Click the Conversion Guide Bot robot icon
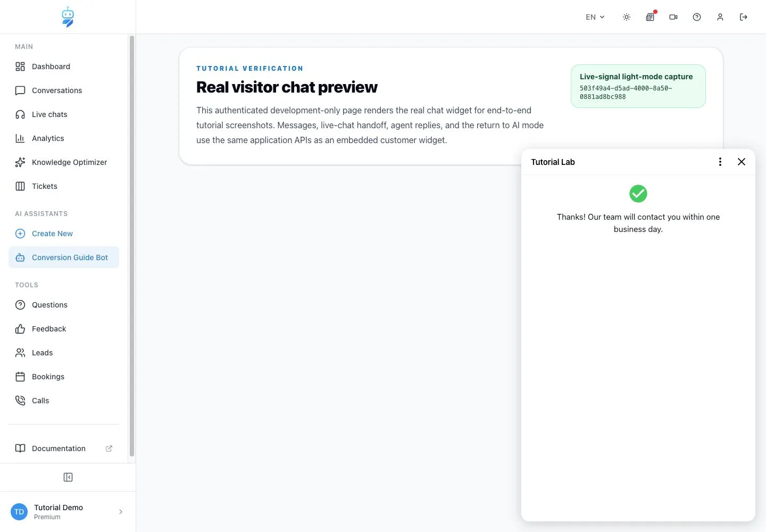 [20, 257]
